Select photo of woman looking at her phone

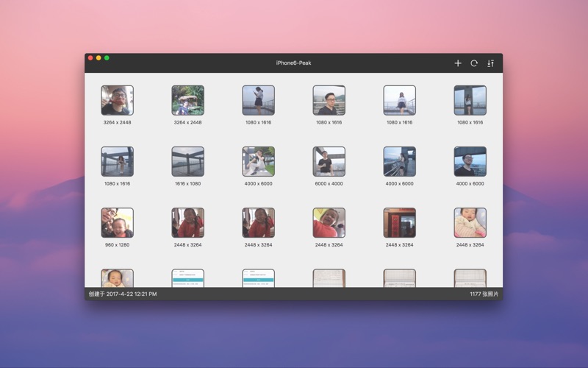coord(259,100)
